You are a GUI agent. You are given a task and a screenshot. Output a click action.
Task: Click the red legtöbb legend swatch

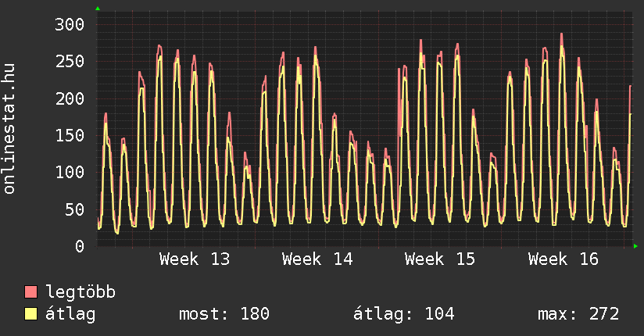(x=31, y=293)
